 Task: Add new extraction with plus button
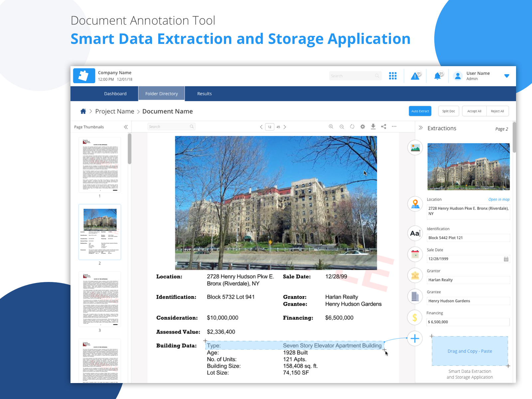(415, 338)
